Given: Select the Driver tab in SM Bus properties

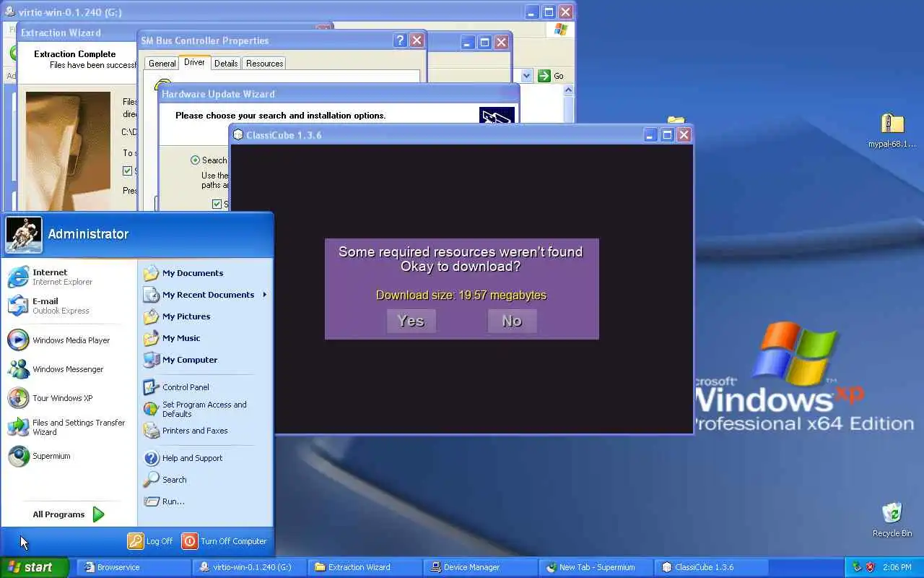Looking at the screenshot, I should [194, 62].
